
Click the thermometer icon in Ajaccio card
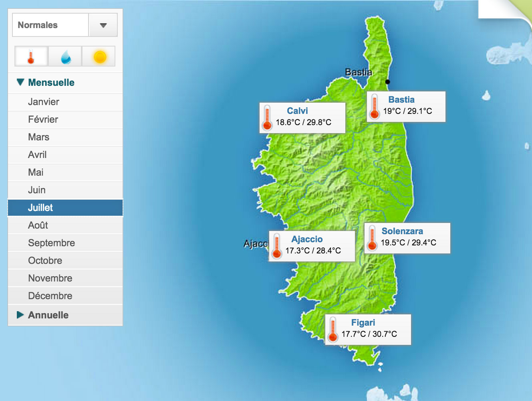(276, 246)
